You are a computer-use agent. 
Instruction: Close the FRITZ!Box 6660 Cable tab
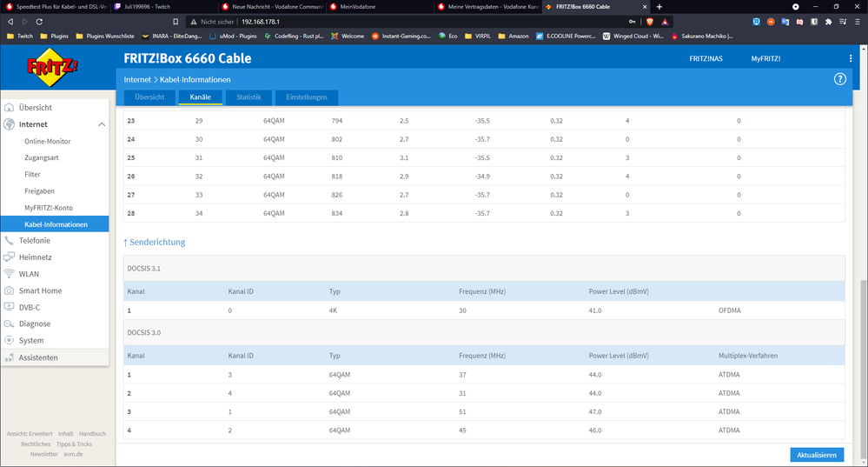pos(645,7)
